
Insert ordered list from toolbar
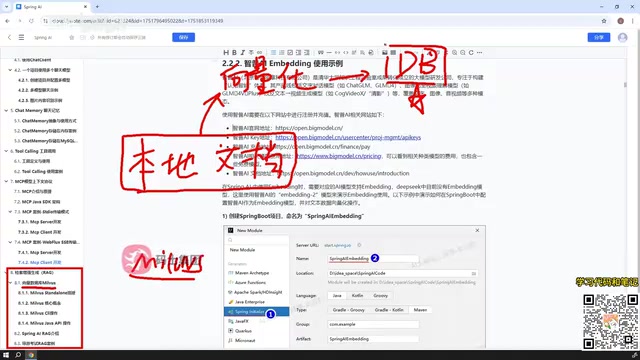(282, 53)
